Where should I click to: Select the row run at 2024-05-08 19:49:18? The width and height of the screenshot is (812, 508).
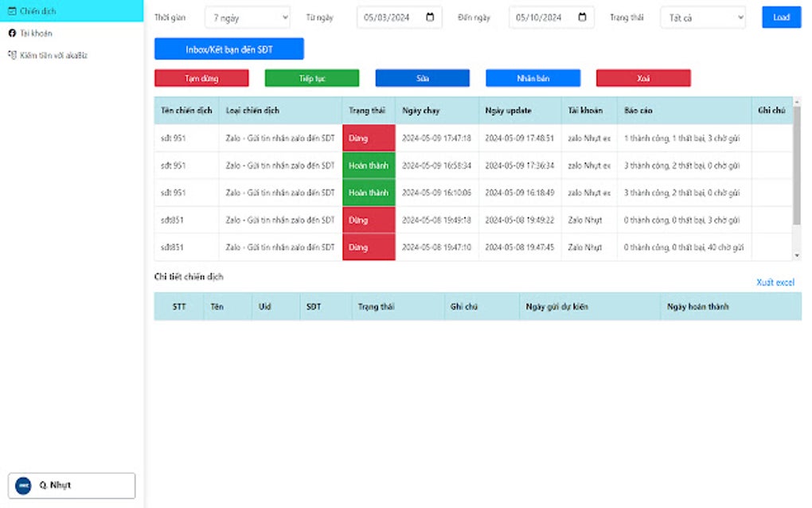click(474, 220)
